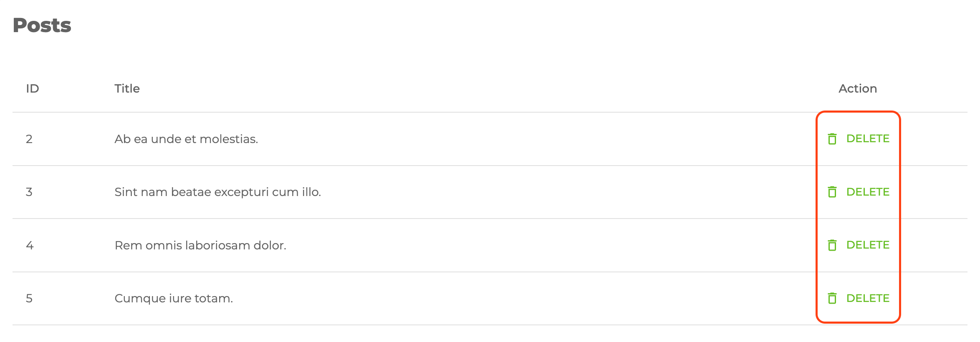
Task: Click the ID cell showing 2
Action: click(29, 139)
